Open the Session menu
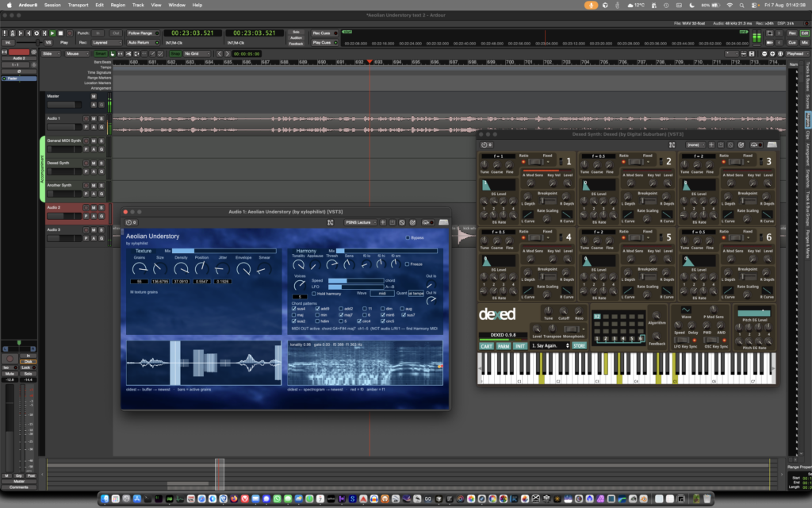The width and height of the screenshot is (812, 508). [x=52, y=6]
